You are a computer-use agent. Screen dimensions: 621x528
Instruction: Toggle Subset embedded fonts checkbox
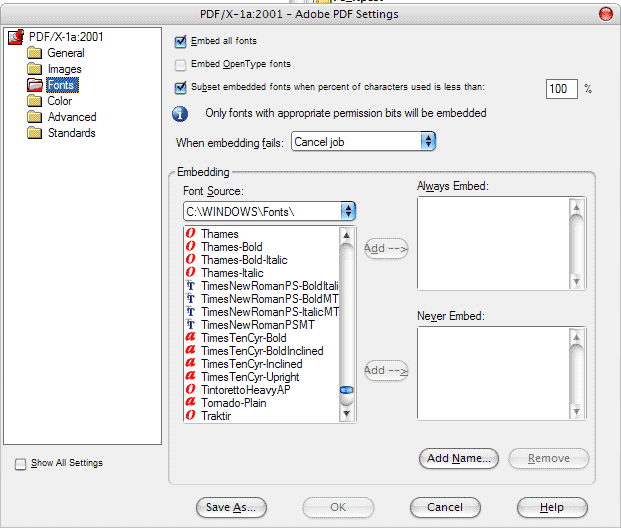(x=181, y=88)
